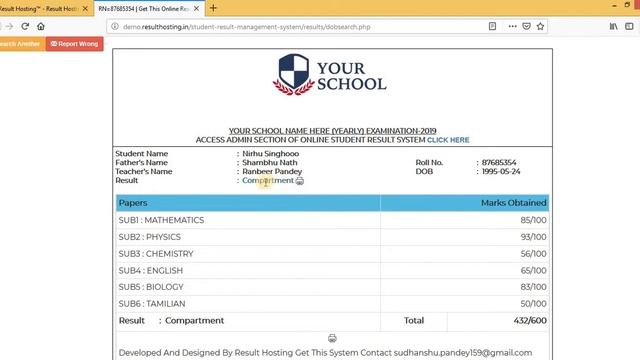The width and height of the screenshot is (640, 360).
Task: Click the Papers column header
Action: point(248,203)
